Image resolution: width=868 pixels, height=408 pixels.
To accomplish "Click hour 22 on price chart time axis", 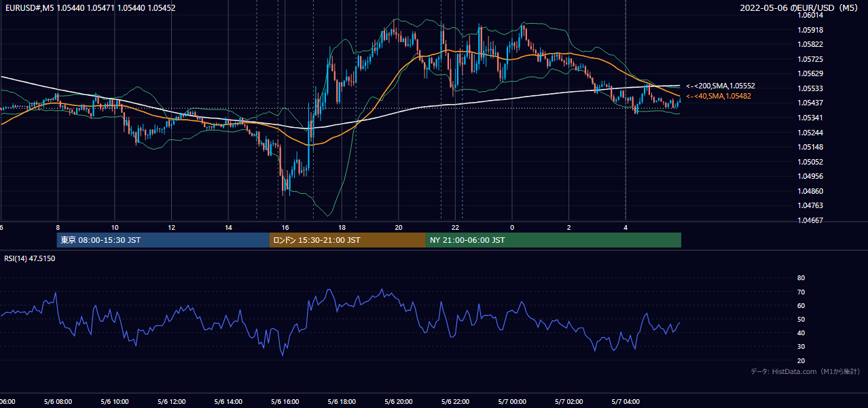I will pos(456,227).
